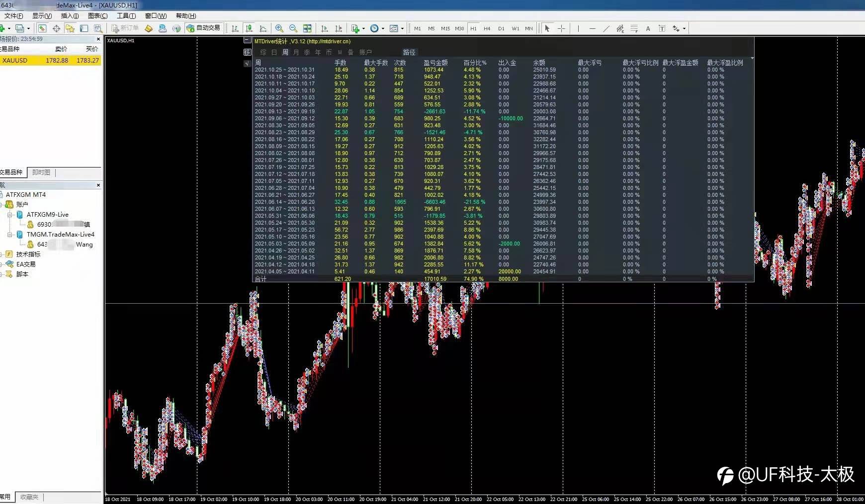Viewport: 865px width, 504px height.
Task: Minimize the MTDriver statistics panel
Action: click(x=247, y=40)
